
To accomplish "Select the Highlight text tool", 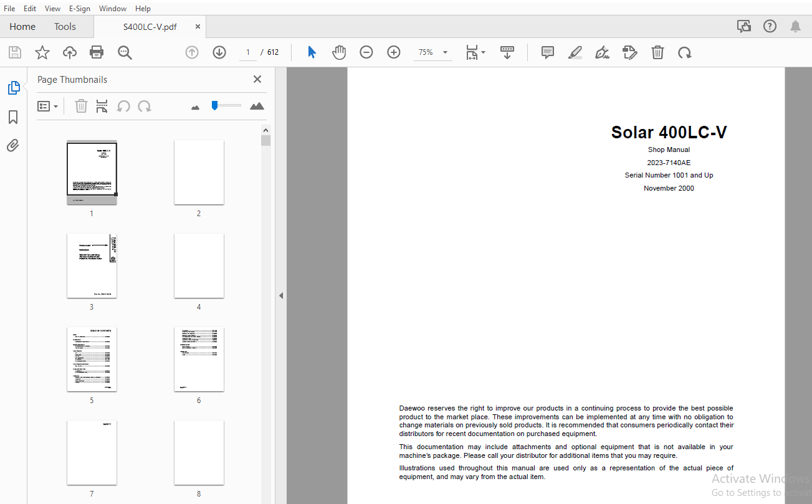I will (x=575, y=52).
